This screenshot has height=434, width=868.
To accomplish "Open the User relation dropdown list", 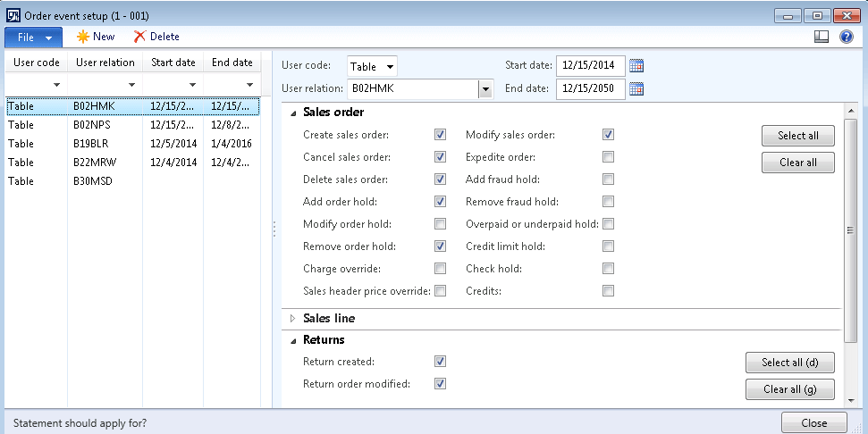I will [x=485, y=88].
